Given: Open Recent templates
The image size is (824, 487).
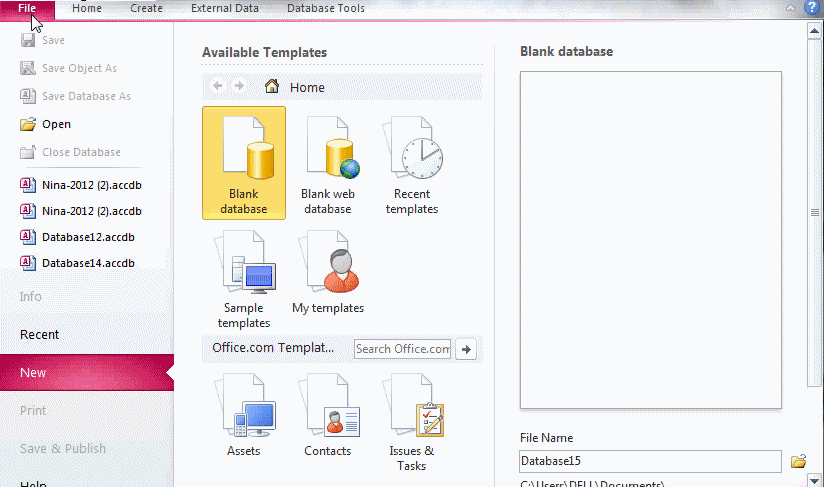Looking at the screenshot, I should pyautogui.click(x=412, y=165).
